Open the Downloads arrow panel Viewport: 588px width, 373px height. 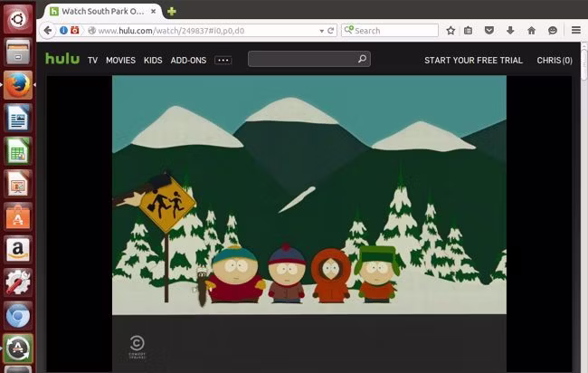coord(510,31)
